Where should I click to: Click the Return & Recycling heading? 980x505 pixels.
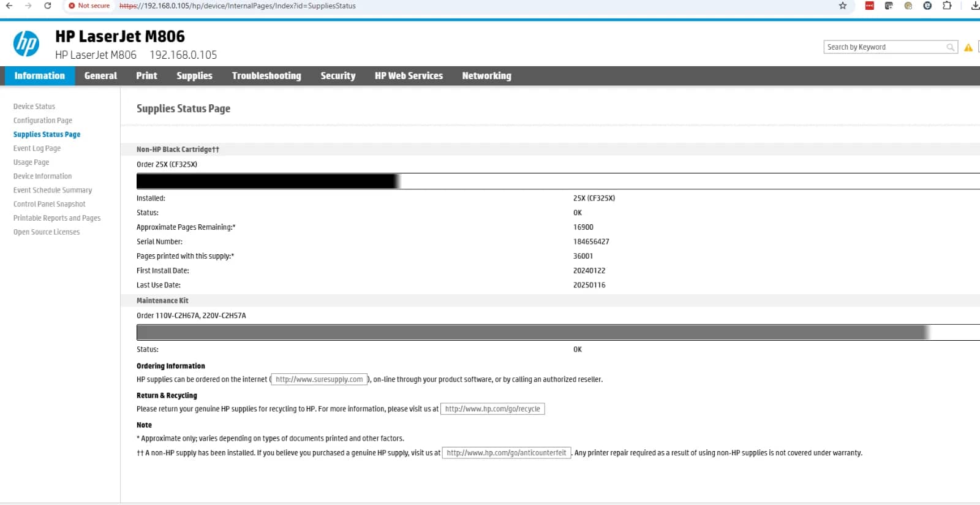pyautogui.click(x=167, y=395)
